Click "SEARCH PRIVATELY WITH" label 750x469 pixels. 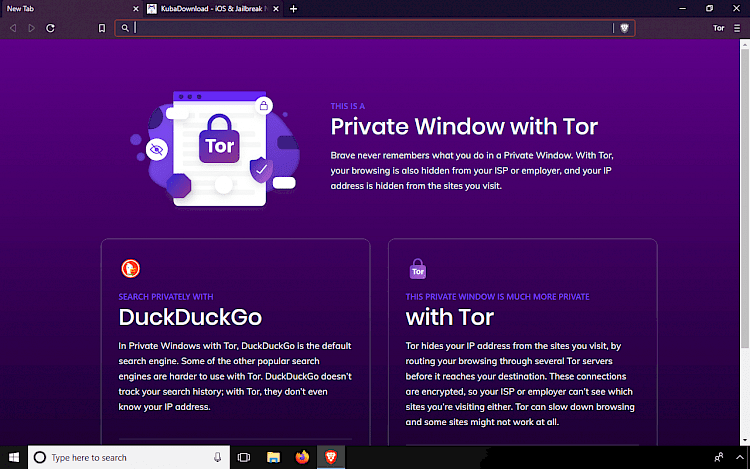tap(166, 296)
